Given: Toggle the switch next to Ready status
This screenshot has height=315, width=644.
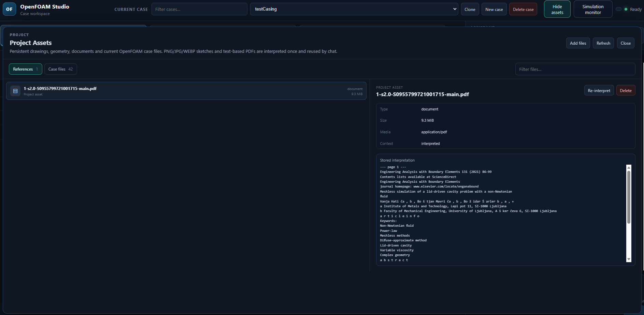Looking at the screenshot, I should tap(618, 9).
